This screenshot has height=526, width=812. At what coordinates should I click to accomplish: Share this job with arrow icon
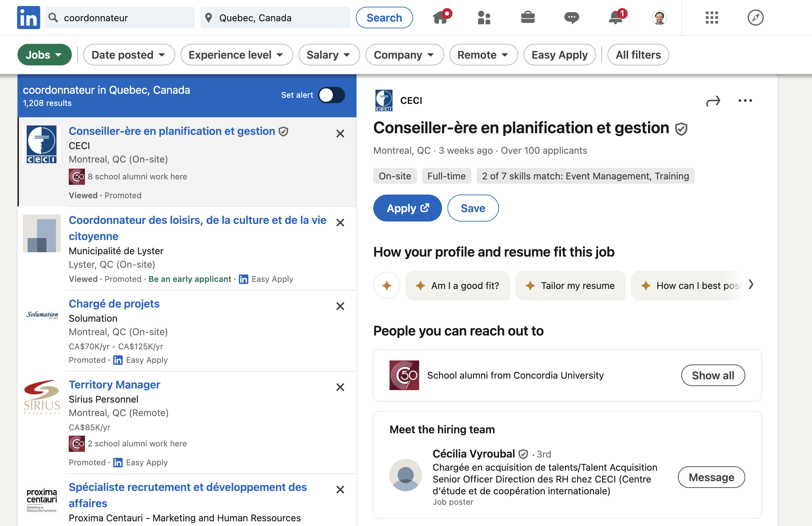click(713, 101)
